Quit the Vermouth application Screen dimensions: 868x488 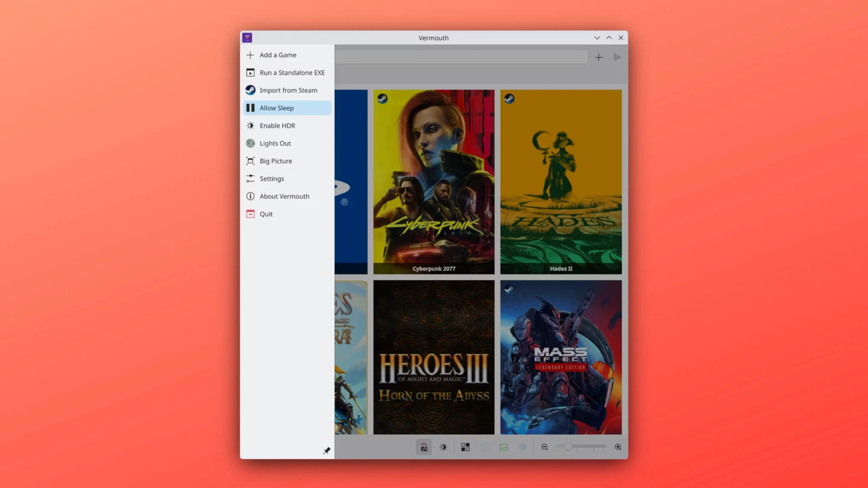tap(287, 214)
